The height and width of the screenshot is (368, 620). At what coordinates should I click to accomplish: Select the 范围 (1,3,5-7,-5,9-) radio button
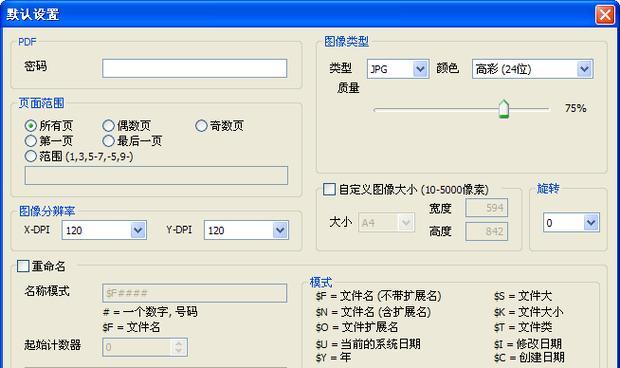coord(31,156)
